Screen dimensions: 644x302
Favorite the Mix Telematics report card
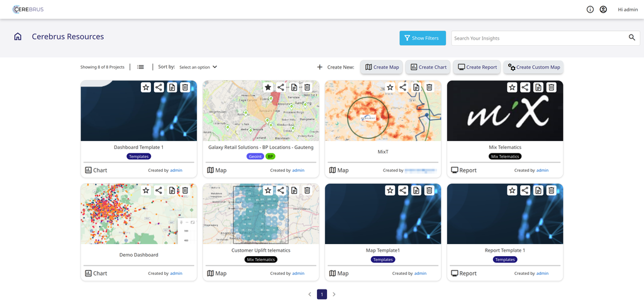click(512, 87)
